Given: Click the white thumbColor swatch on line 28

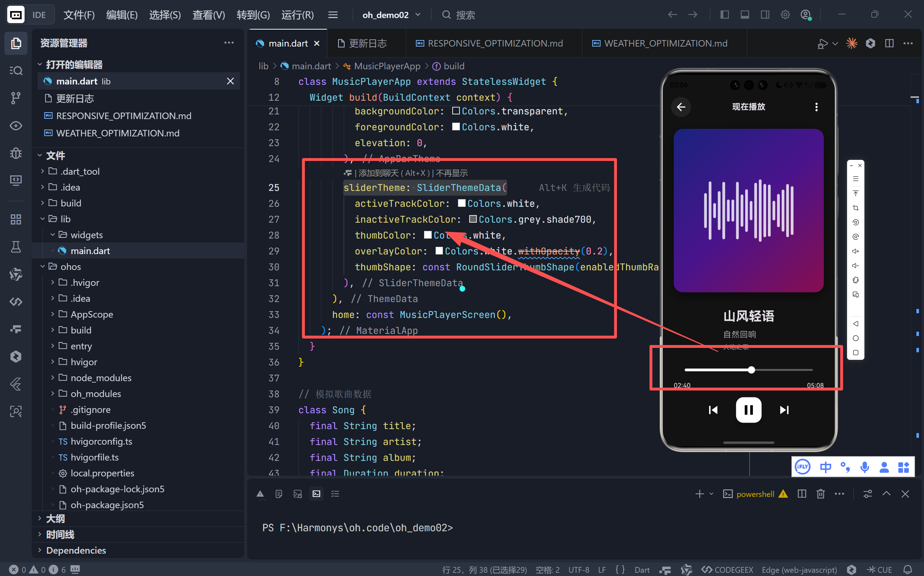Looking at the screenshot, I should pyautogui.click(x=428, y=235).
